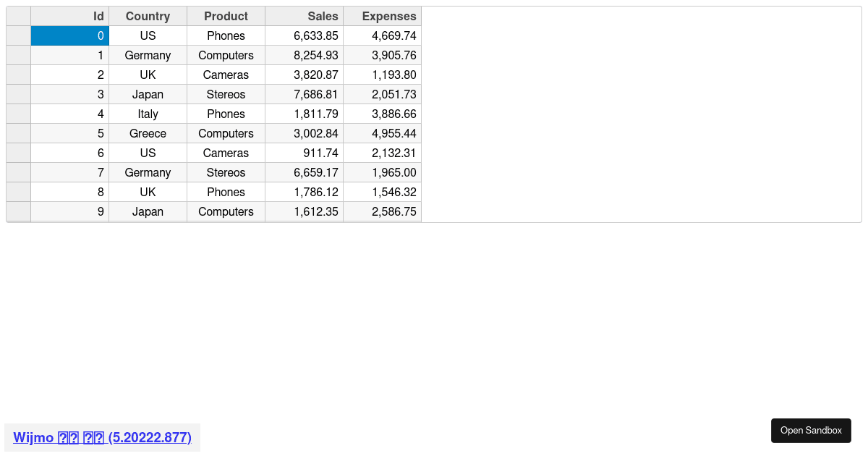
Task: Select the highlighted Id cell 0
Action: [70, 35]
